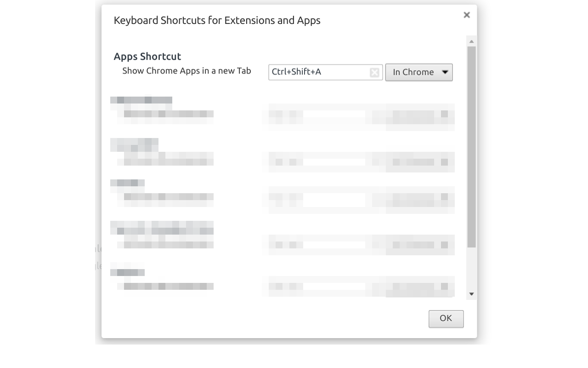The height and width of the screenshot is (368, 588).
Task: Confirm with the OK button
Action: (x=446, y=319)
